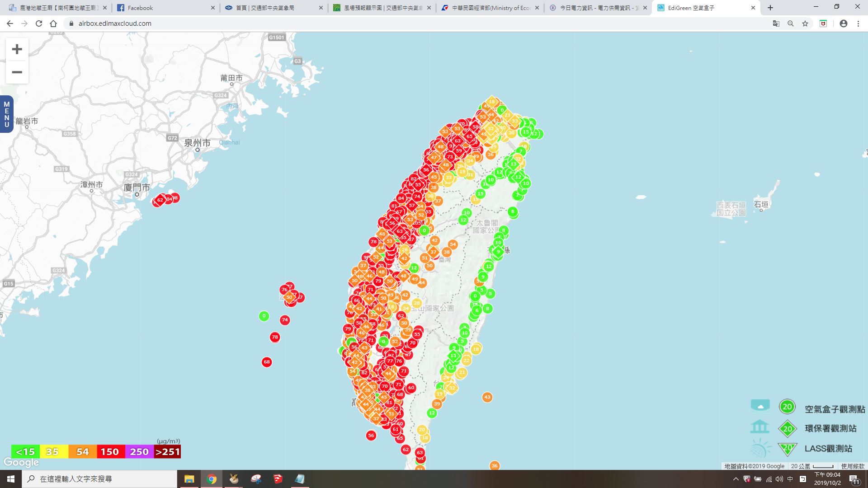Click the LASS觀測站 legend label
The height and width of the screenshot is (488, 868).
pyautogui.click(x=828, y=448)
